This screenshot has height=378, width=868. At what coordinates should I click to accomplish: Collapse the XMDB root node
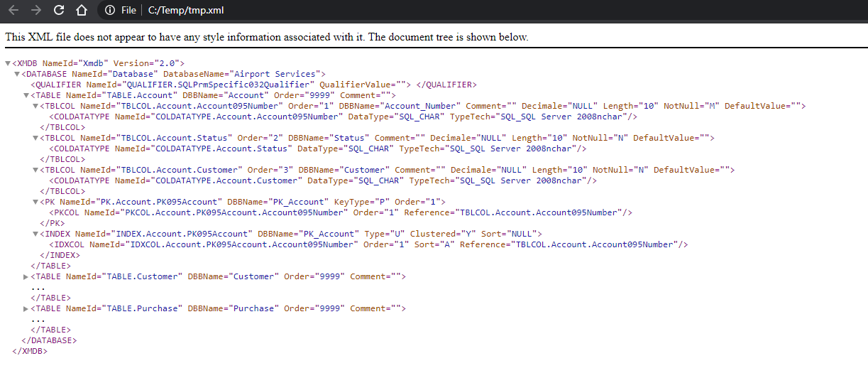(8, 63)
